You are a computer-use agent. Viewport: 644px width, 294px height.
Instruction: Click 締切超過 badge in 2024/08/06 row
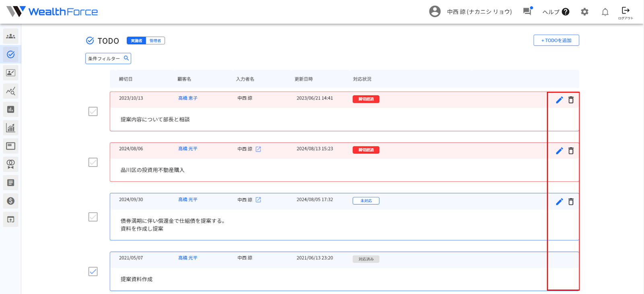coord(366,150)
